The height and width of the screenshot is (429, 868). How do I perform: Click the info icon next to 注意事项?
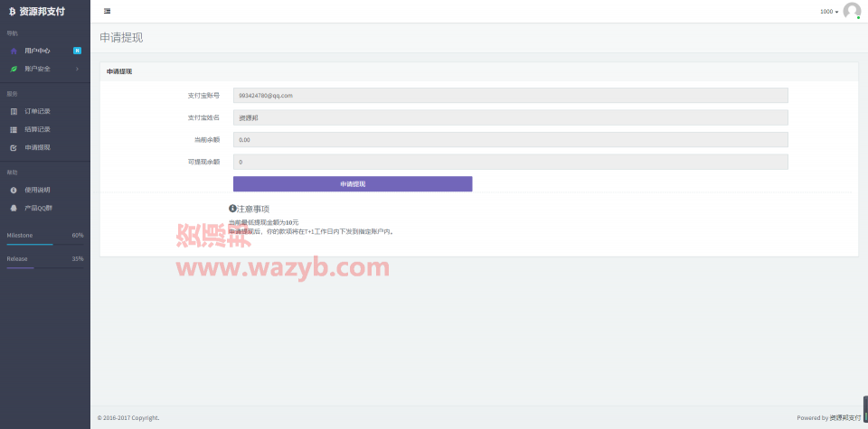pos(232,209)
